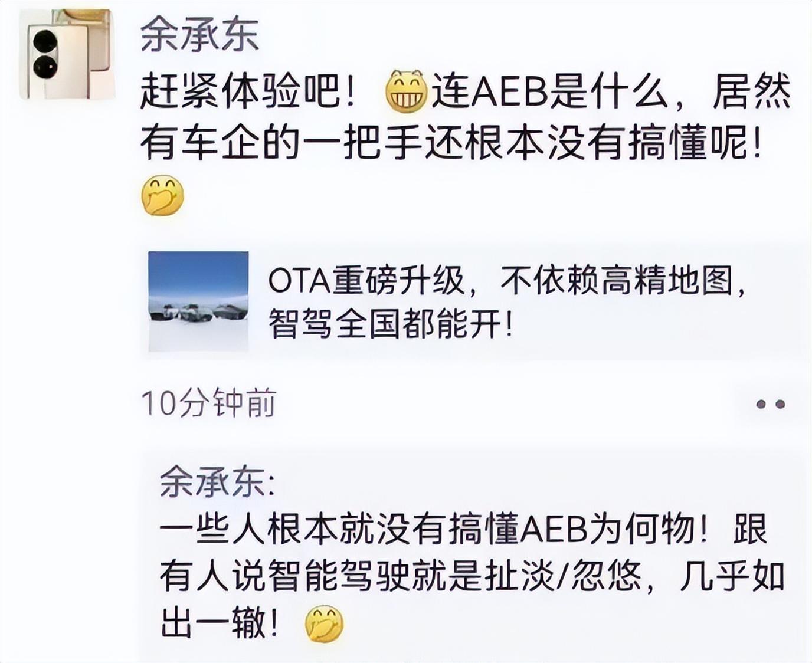Click the post text '赶紧体验吧!'
The width and height of the screenshot is (812, 663).
[x=248, y=93]
